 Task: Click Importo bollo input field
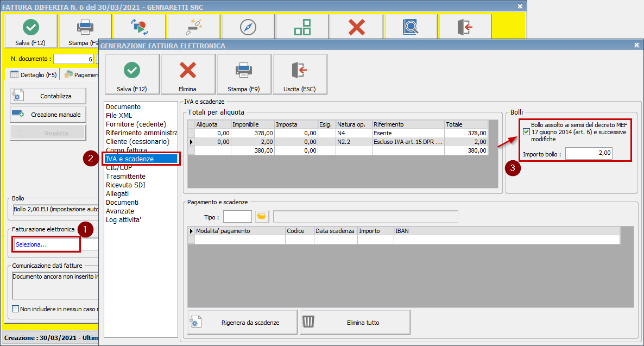coord(589,153)
